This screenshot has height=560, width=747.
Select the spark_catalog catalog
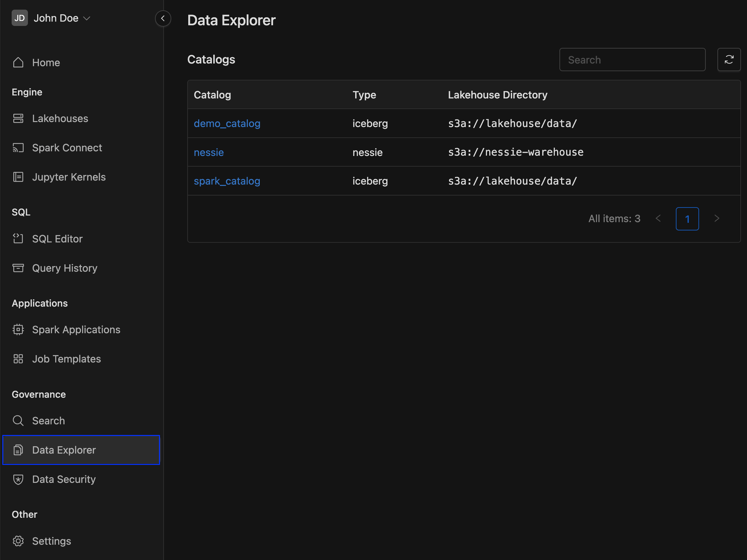tap(226, 181)
